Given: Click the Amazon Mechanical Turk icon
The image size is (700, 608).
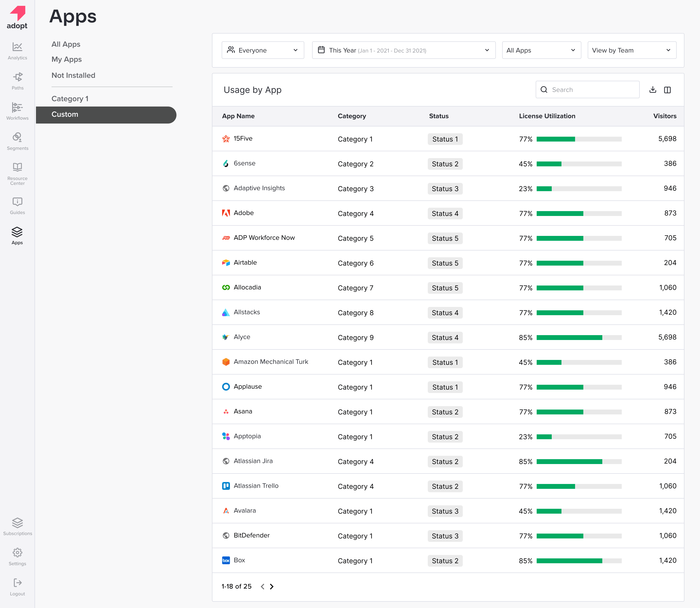Looking at the screenshot, I should tap(226, 362).
